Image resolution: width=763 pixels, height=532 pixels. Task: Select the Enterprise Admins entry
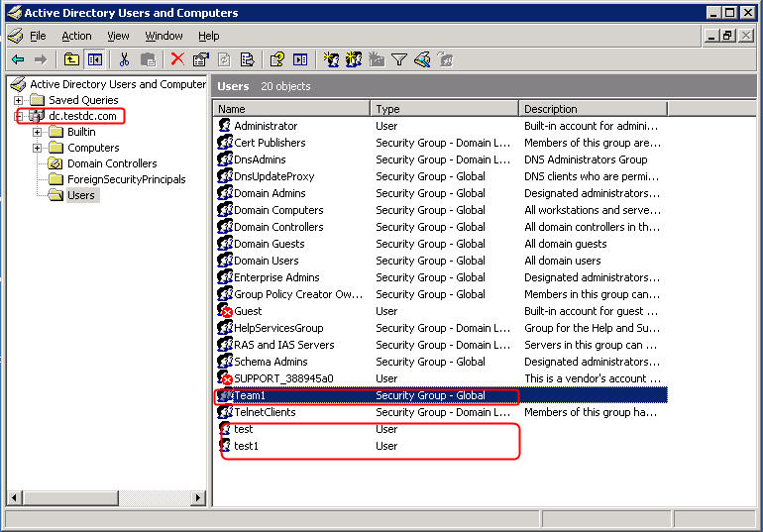pos(276,277)
